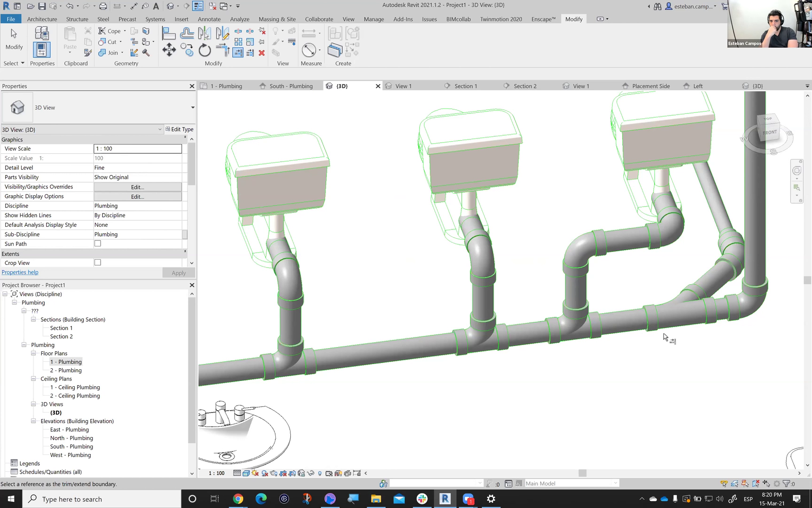
Task: Switch to the South - Plumbing view tab
Action: (x=290, y=86)
